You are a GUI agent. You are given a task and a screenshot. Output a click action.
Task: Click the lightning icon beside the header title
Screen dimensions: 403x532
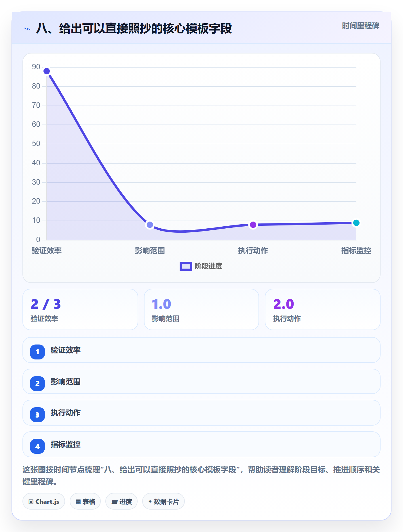point(27,29)
